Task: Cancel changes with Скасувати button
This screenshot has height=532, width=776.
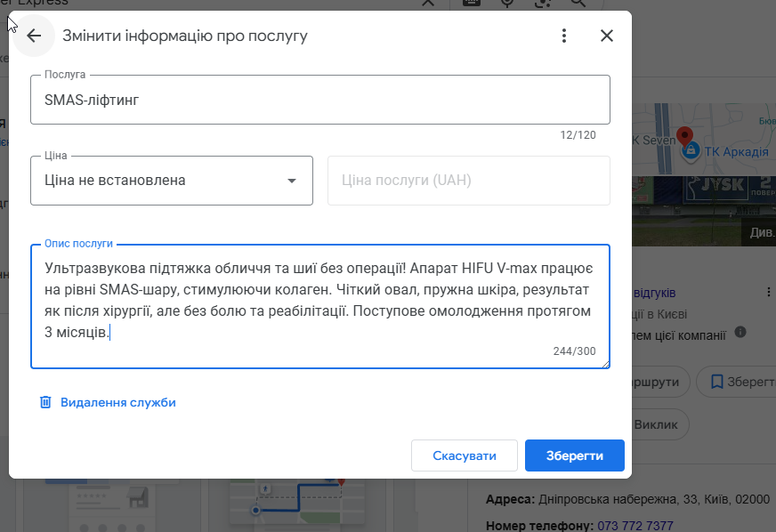Action: [x=465, y=455]
